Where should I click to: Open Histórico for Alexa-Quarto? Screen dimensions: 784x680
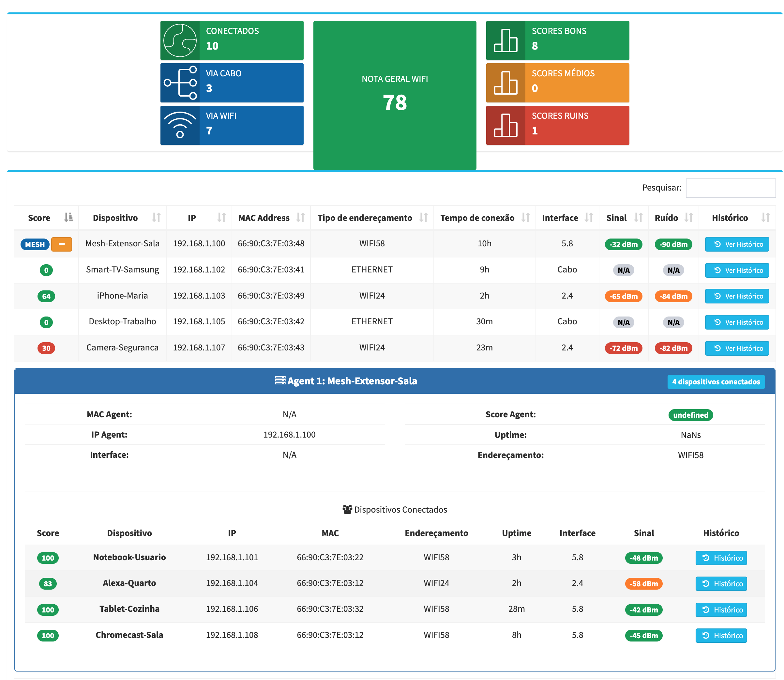pos(721,583)
